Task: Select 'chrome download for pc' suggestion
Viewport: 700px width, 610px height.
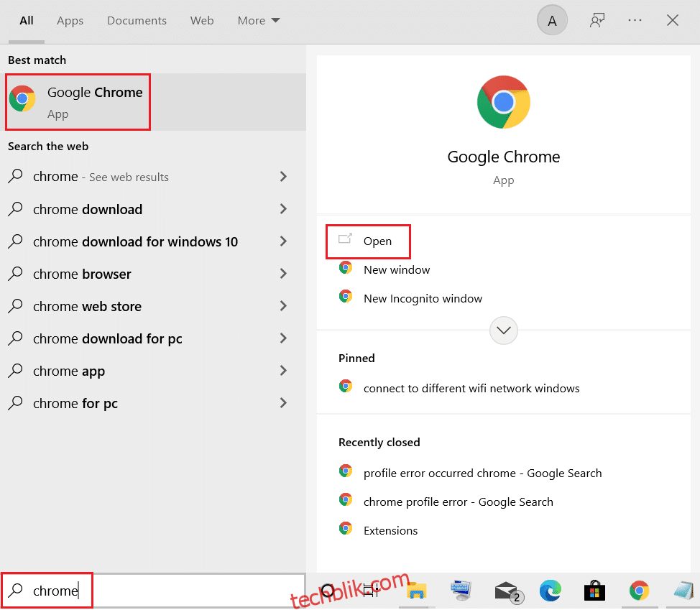Action: (x=108, y=339)
